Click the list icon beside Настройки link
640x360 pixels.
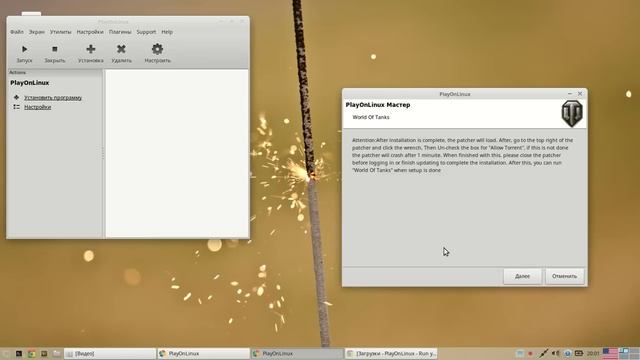coord(16,107)
